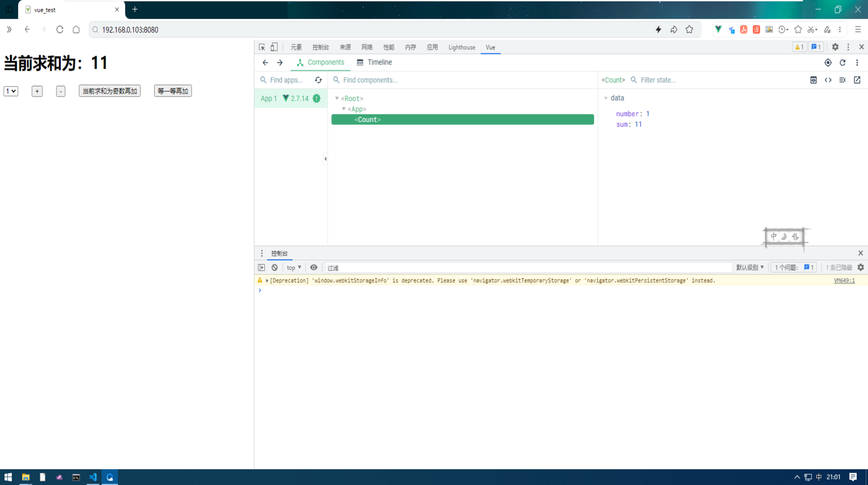Select App 1 in the apps list

[291, 98]
